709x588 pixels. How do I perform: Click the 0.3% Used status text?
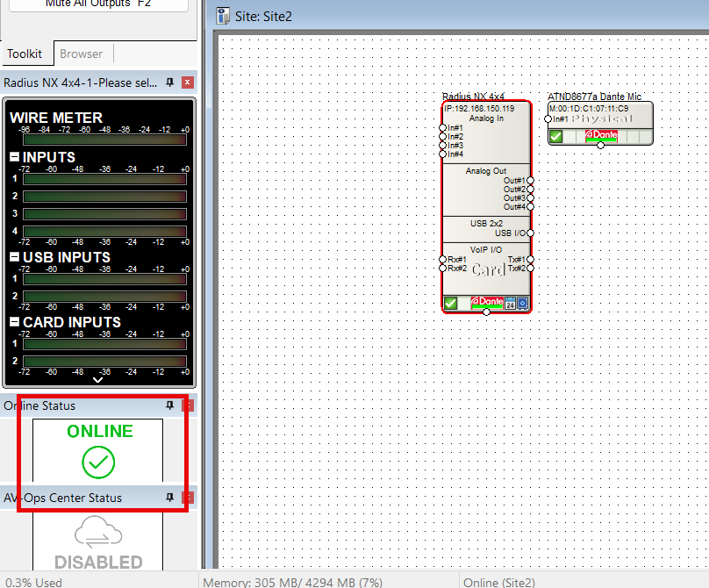coord(33,582)
